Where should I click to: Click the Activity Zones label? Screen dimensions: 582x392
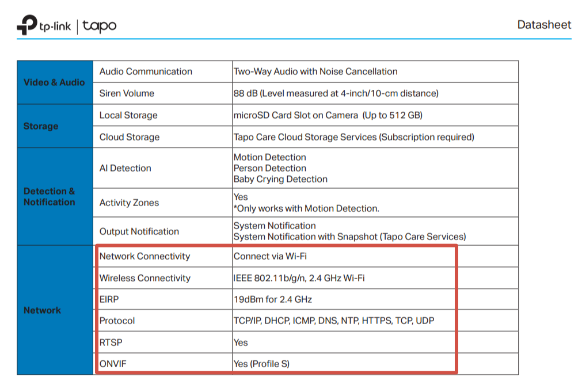[x=129, y=203]
